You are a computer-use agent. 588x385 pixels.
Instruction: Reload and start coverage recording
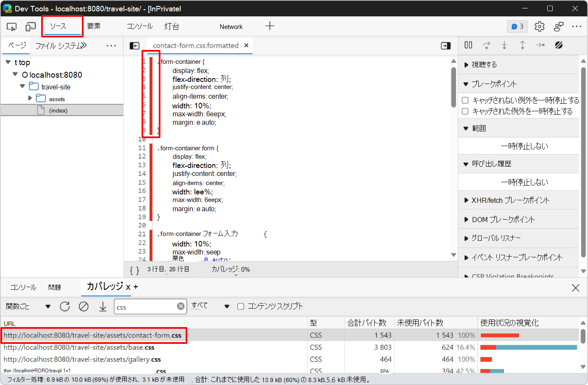(x=65, y=306)
